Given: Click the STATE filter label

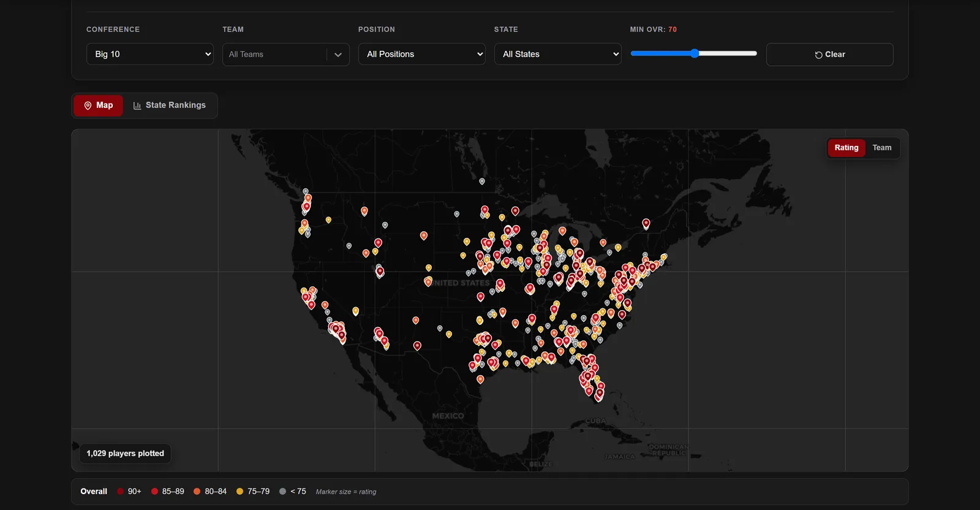Looking at the screenshot, I should [506, 29].
